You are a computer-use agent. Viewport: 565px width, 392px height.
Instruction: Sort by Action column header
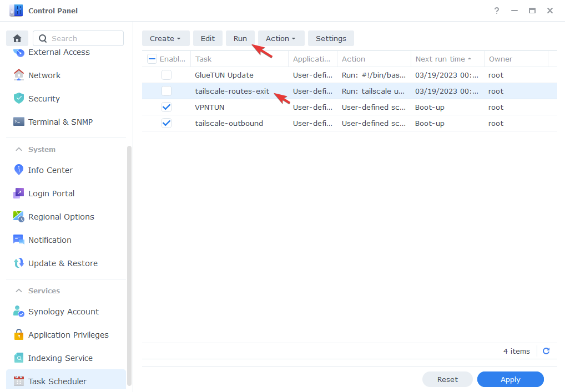(374, 59)
